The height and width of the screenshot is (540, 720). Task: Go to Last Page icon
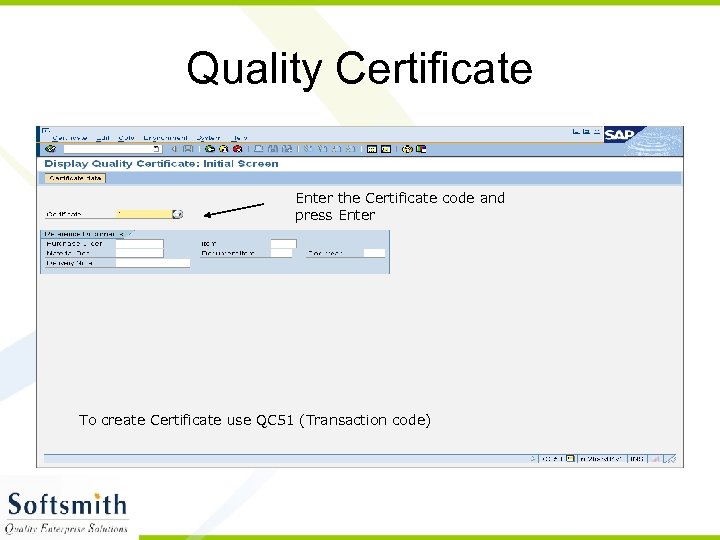[x=351, y=149]
